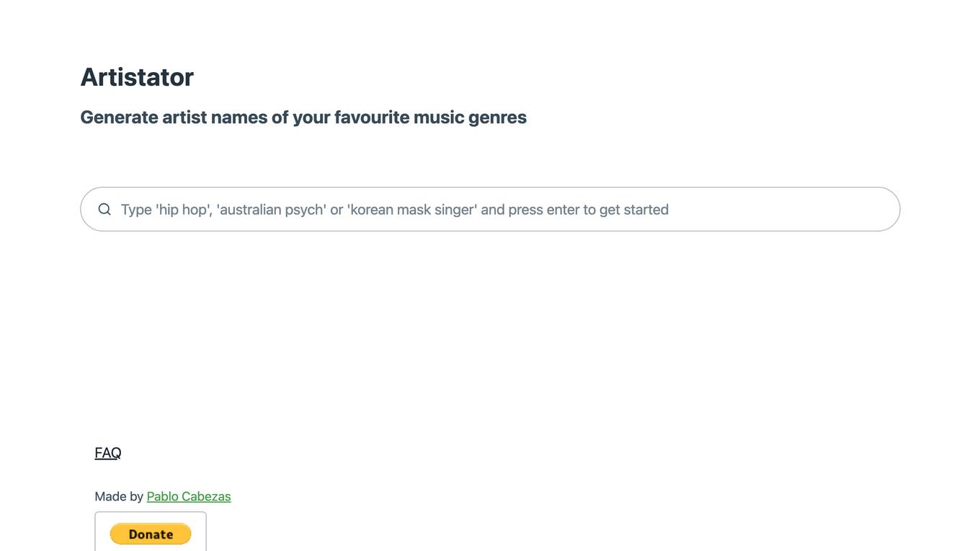Click the yellow Donate button
The image size is (980, 551).
tap(151, 534)
